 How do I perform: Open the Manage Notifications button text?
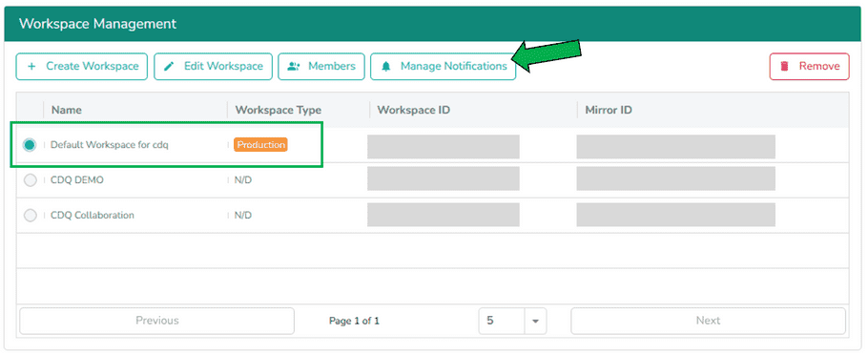453,67
